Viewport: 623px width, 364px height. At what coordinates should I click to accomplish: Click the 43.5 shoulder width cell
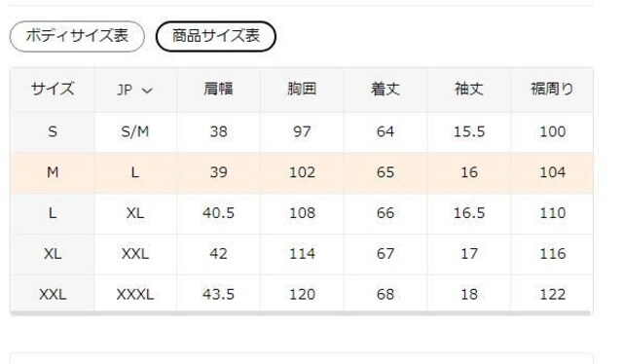click(x=218, y=295)
